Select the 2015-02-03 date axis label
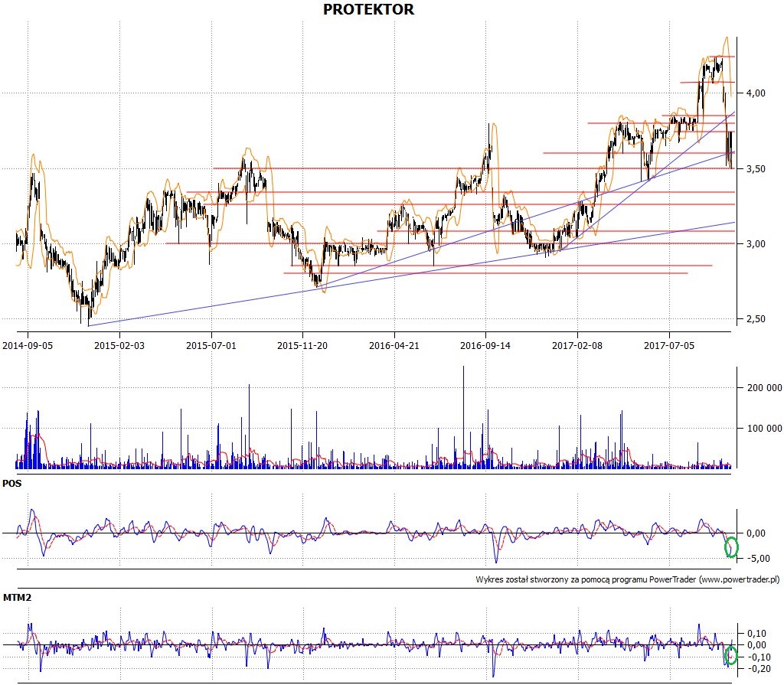This screenshot has width=784, height=685. tap(119, 345)
